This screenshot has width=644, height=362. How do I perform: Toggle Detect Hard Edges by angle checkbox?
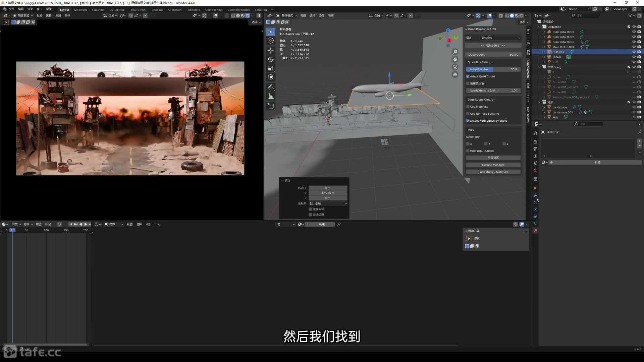click(x=468, y=121)
